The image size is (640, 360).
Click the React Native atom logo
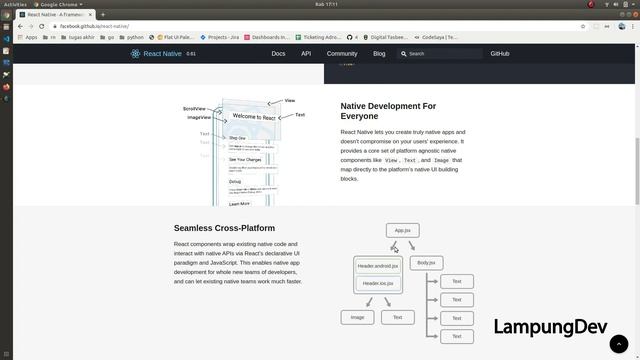(135, 53)
